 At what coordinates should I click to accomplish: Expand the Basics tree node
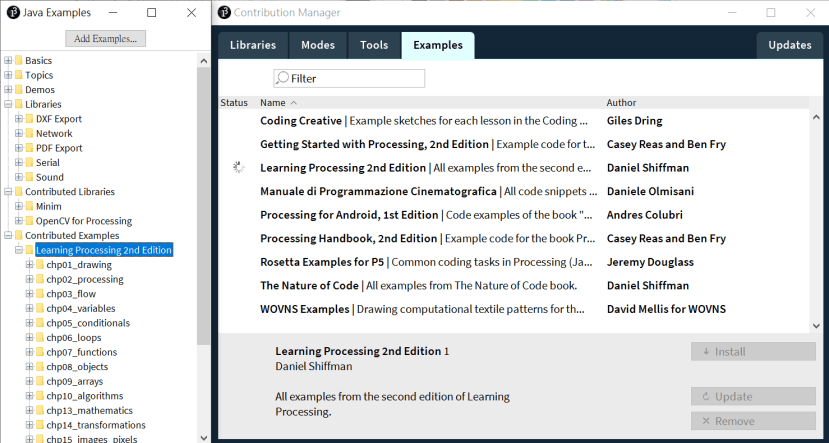pyautogui.click(x=8, y=60)
